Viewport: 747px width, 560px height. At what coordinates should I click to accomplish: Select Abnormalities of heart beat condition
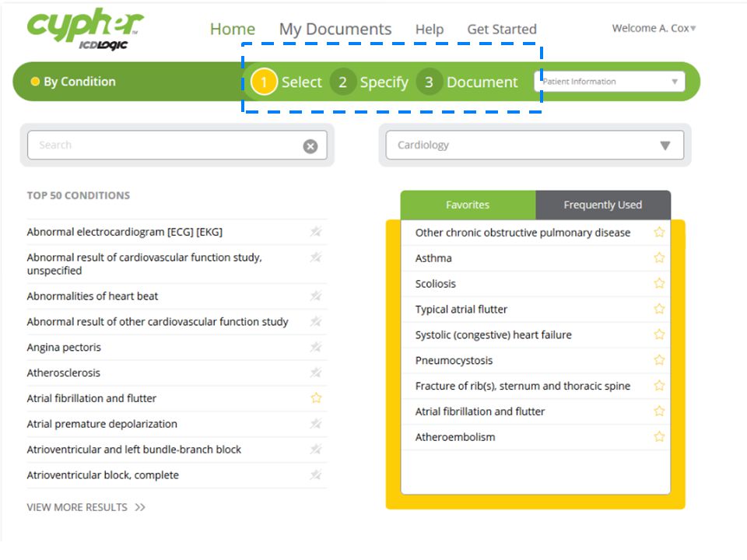[x=93, y=296]
